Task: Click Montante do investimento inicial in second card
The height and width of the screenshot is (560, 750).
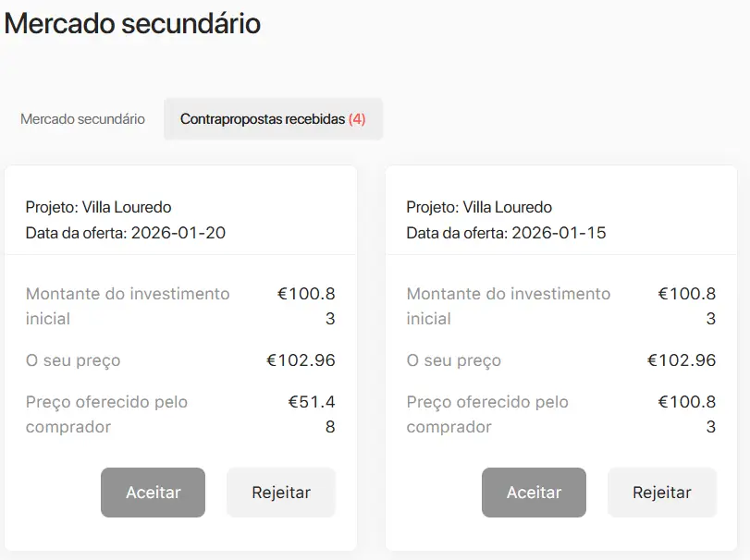Action: [509, 306]
